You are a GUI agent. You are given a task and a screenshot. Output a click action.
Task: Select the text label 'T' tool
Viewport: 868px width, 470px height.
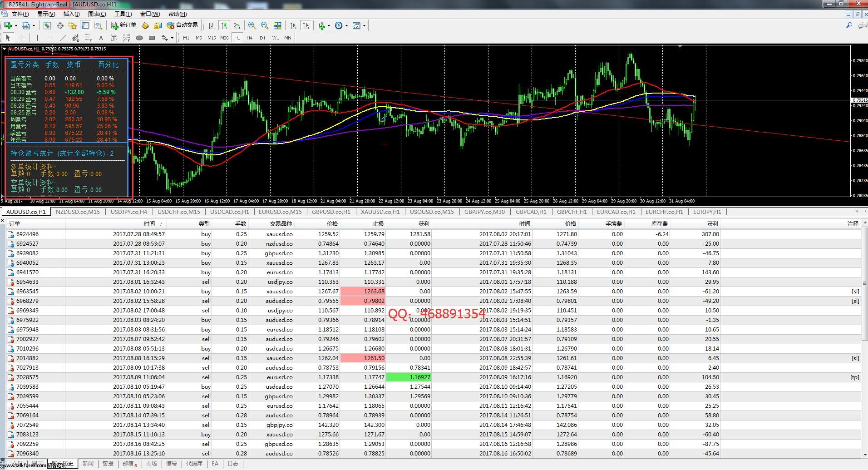(113, 38)
